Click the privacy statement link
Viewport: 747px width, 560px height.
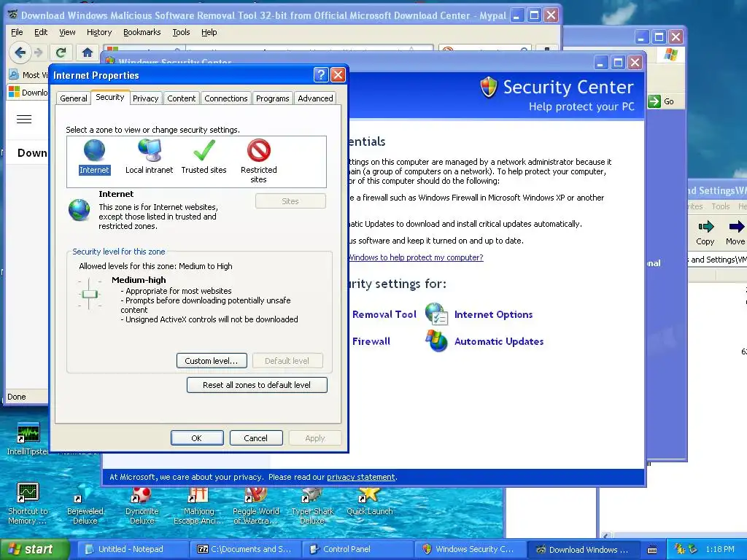[x=360, y=477]
